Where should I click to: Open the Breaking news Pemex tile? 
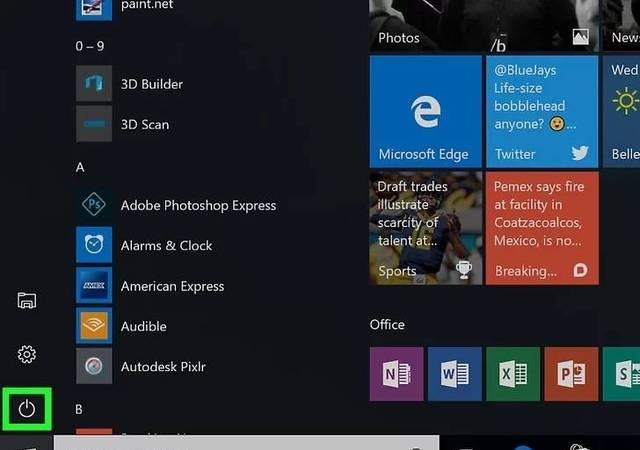542,228
